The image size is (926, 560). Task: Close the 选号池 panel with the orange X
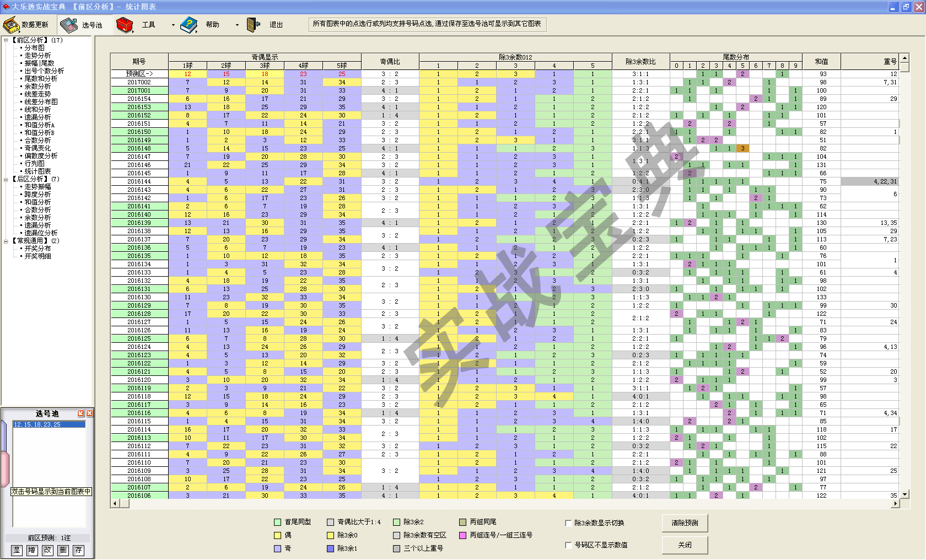coord(90,413)
